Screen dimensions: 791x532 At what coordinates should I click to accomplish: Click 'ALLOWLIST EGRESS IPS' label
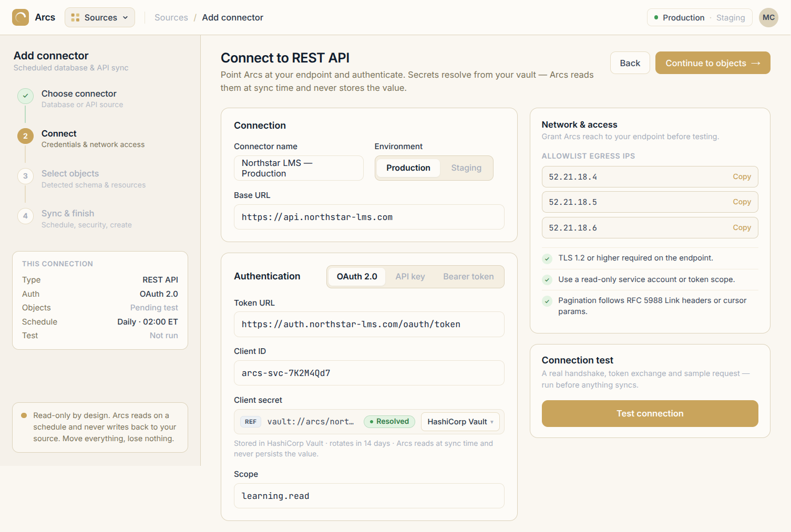click(588, 156)
